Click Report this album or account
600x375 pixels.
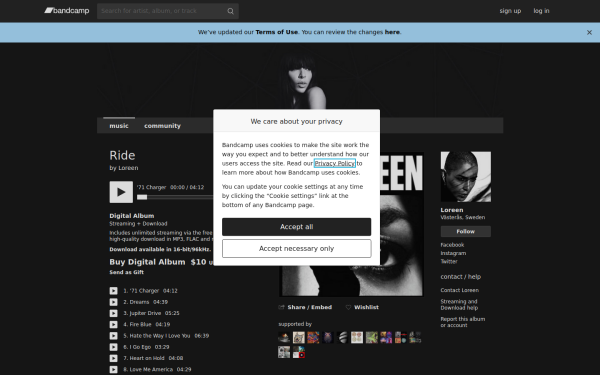click(463, 322)
